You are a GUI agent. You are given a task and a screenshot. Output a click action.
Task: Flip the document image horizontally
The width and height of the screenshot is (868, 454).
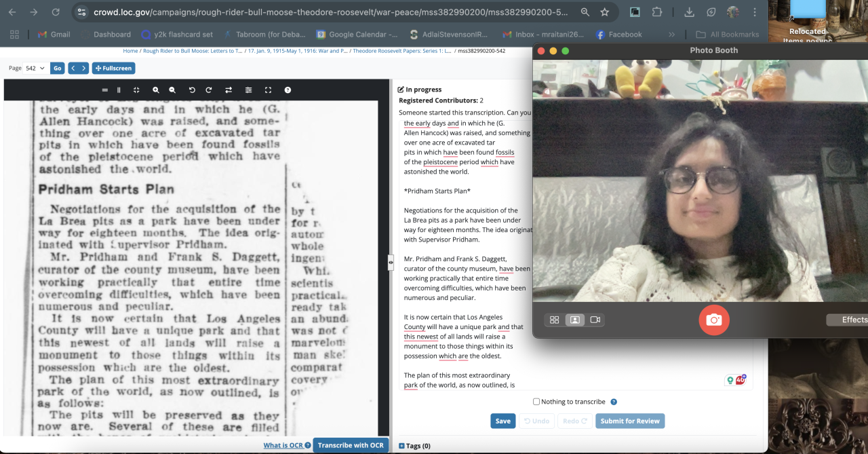tap(229, 90)
